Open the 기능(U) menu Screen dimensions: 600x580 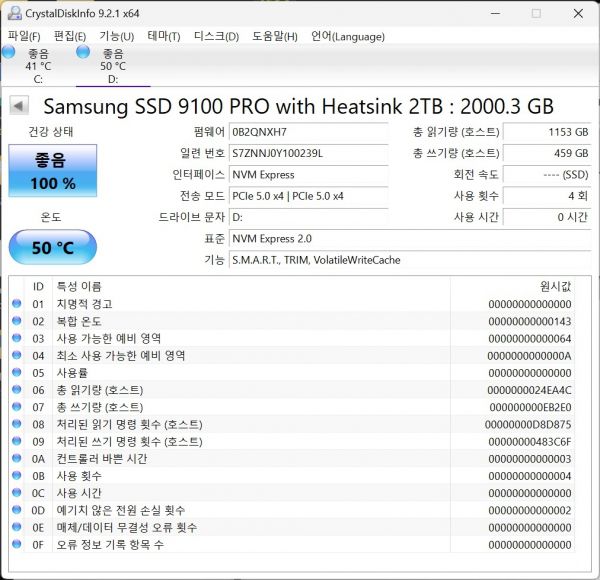pyautogui.click(x=117, y=36)
